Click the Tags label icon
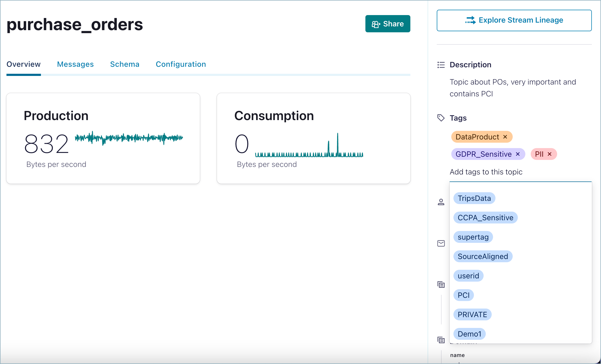Screen dimensions: 601x364 pos(441,118)
